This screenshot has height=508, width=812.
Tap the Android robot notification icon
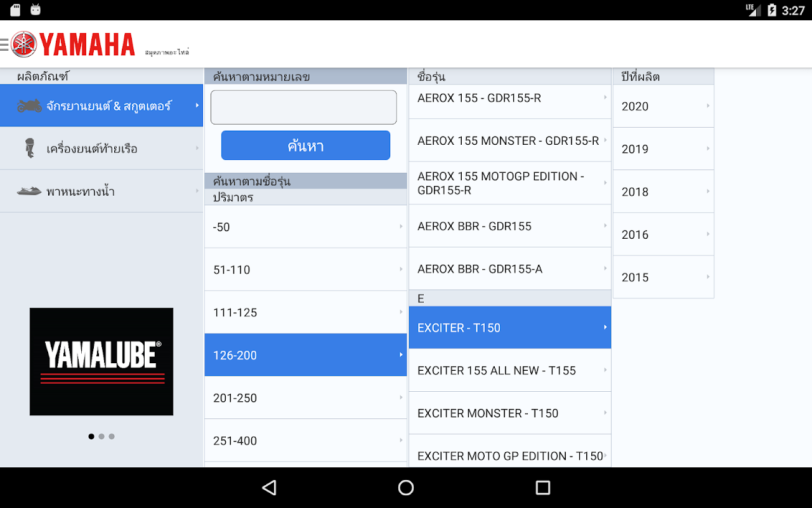pos(36,10)
